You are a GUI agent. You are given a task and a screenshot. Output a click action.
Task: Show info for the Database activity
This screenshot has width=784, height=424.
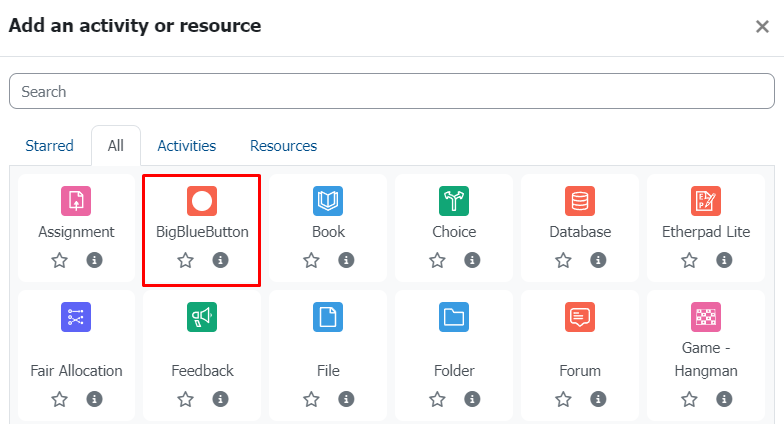[598, 260]
